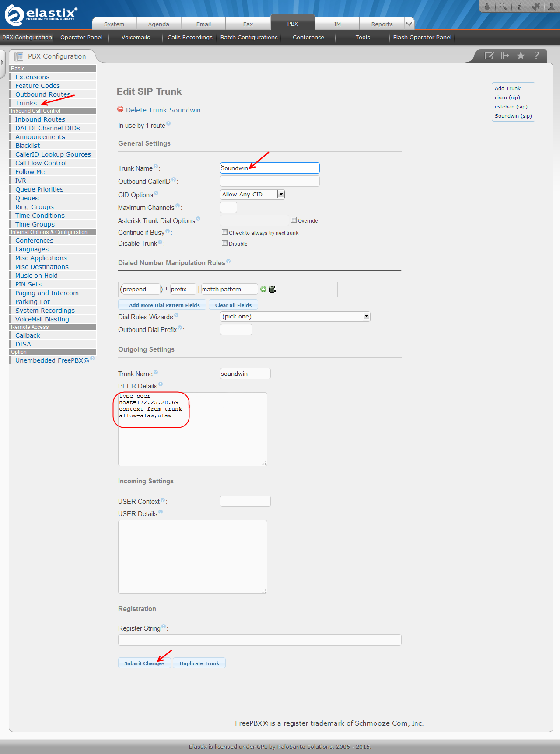560x754 pixels.
Task: Toggle the Disable trunk checkbox
Action: point(225,243)
